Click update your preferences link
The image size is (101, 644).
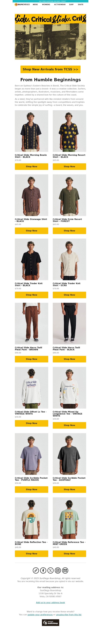40,614
